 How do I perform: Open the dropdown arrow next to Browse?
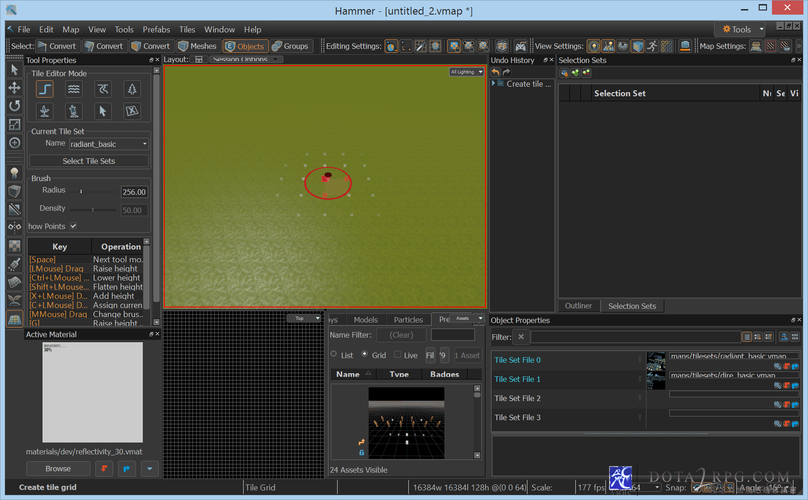coord(149,469)
